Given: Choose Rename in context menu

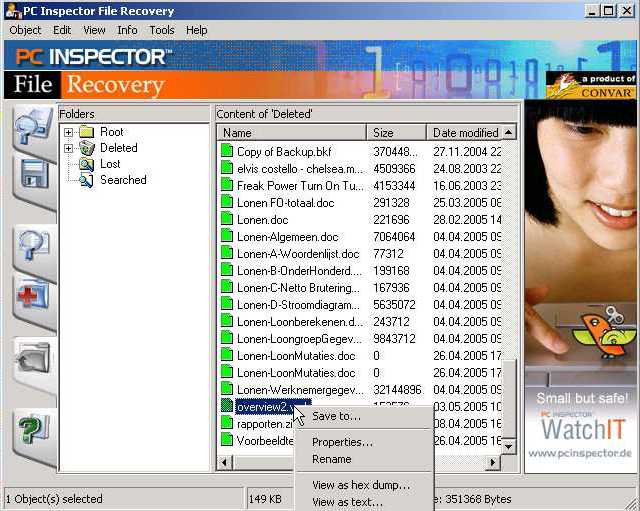Looking at the screenshot, I should pyautogui.click(x=364, y=459).
